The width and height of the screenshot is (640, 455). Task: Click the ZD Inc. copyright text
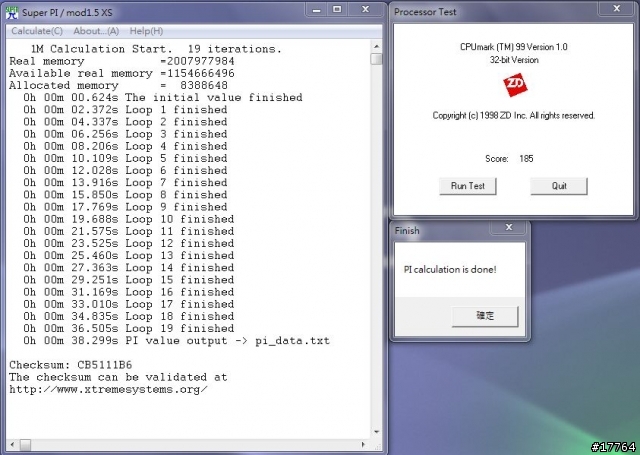(x=513, y=115)
